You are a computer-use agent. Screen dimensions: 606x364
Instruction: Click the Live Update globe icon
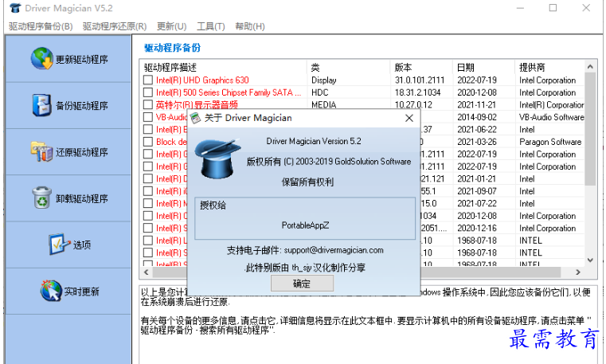[51, 291]
